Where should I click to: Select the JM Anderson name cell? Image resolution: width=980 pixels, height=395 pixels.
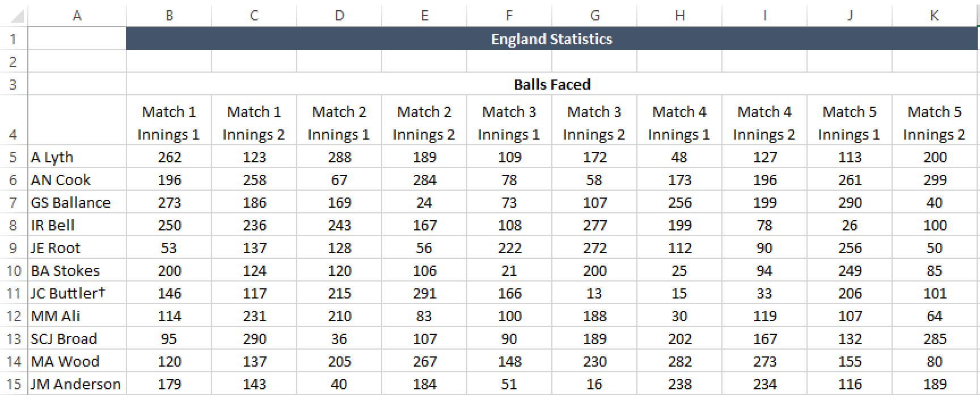[77, 384]
